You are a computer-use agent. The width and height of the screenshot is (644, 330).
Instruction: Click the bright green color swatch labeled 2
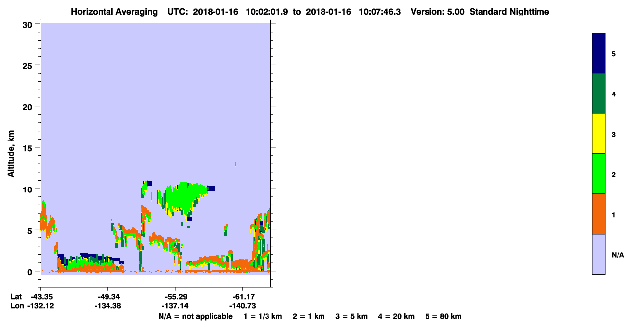click(x=599, y=174)
